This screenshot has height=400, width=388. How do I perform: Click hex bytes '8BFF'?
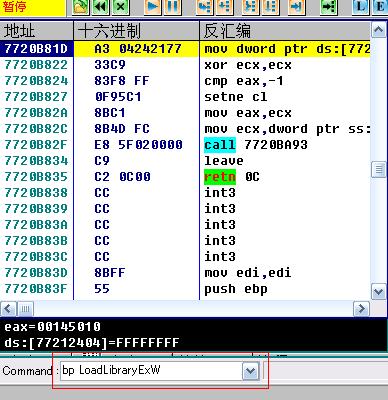point(110,273)
